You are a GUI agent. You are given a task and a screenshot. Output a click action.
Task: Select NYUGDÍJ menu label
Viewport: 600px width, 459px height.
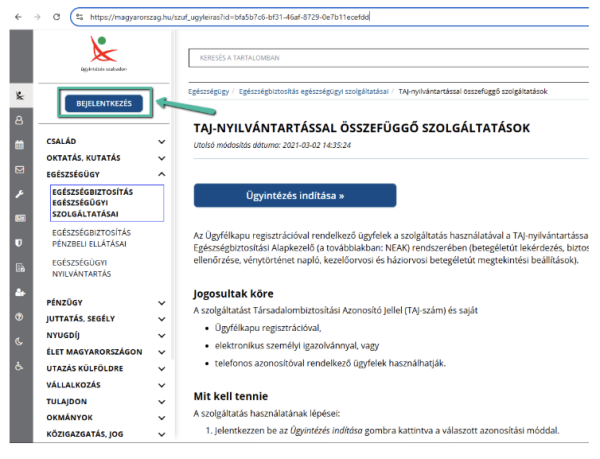coord(63,335)
